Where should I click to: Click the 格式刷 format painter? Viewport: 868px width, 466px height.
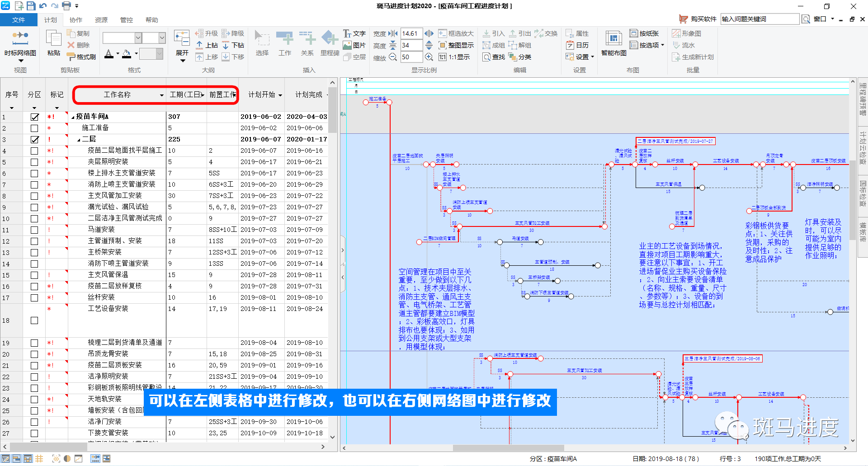81,57
